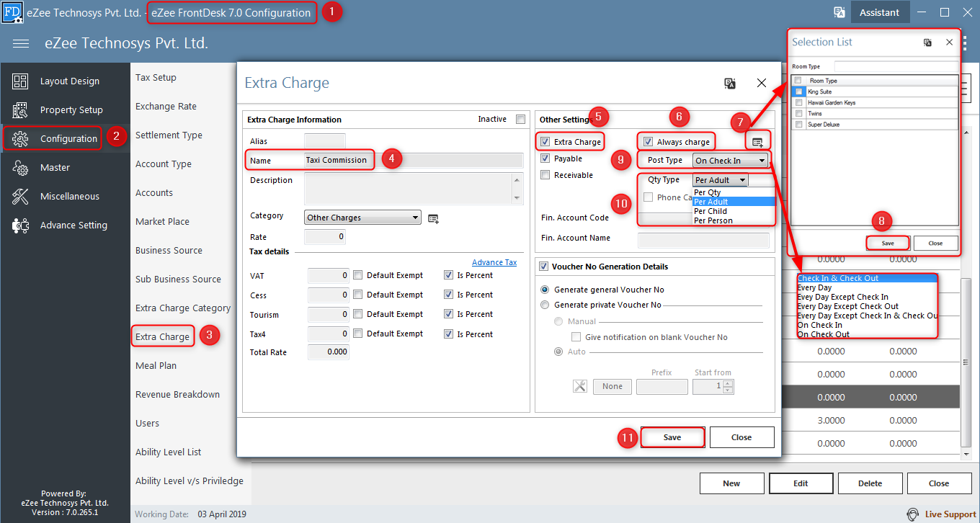This screenshot has width=980, height=523.
Task: Open Meal Plan menu item
Action: (x=156, y=366)
